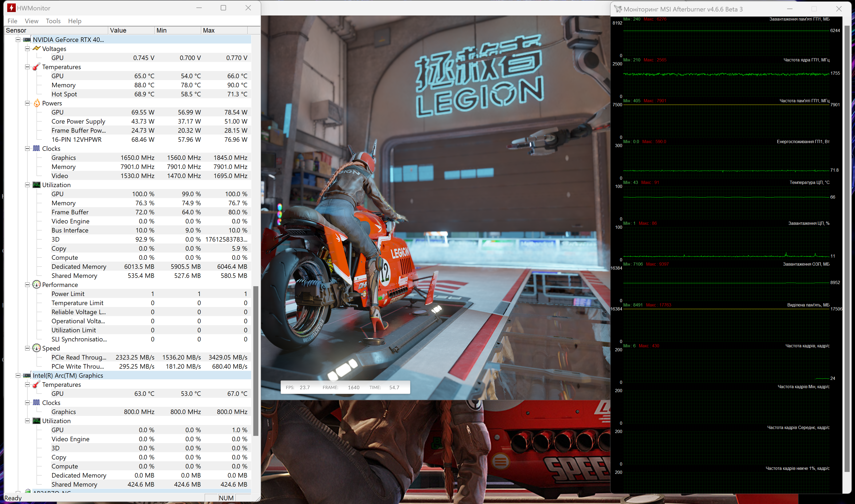Collapse the Intel Arc Graphics node
Viewport: 855px width, 504px height.
[18, 375]
